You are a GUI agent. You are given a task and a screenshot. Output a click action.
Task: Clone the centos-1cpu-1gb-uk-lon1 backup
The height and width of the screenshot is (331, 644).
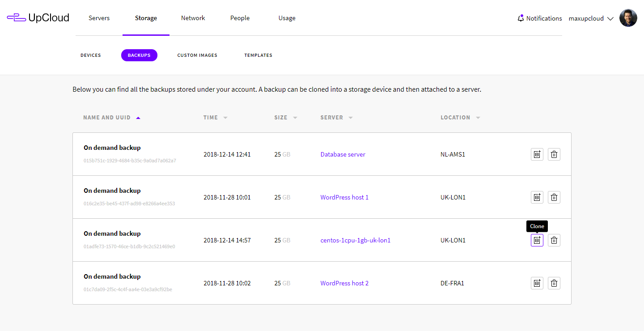click(x=537, y=240)
